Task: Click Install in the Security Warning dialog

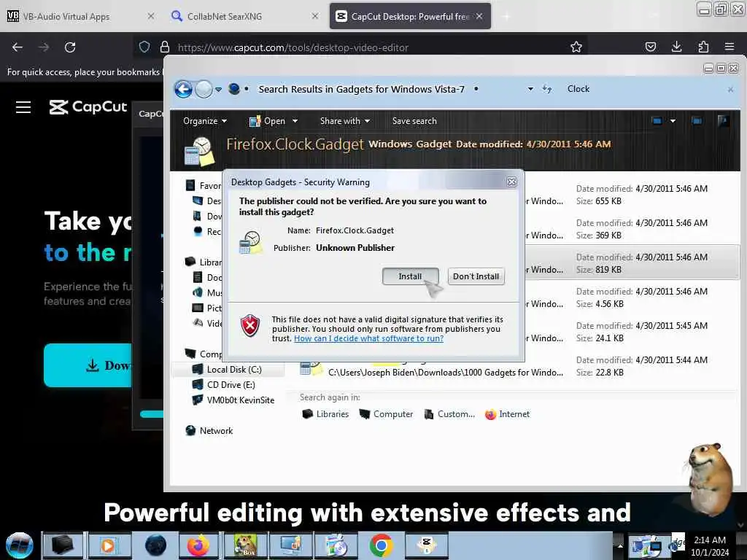Action: pos(410,276)
